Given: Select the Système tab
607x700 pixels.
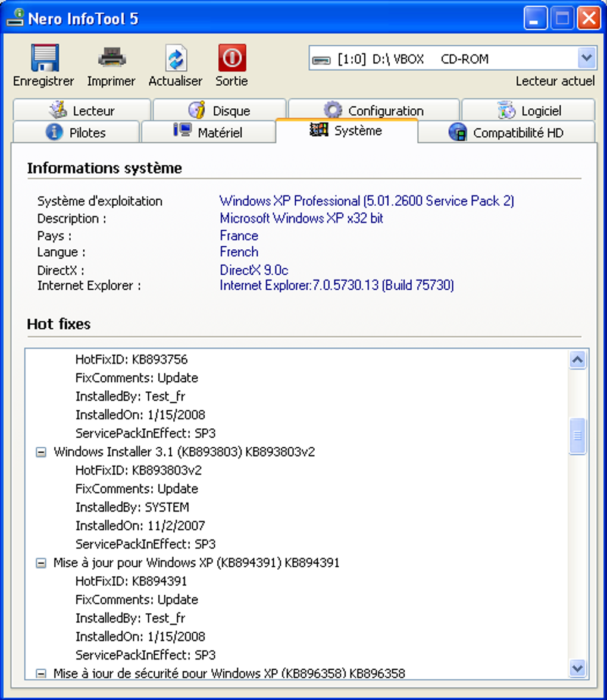Looking at the screenshot, I should (346, 130).
